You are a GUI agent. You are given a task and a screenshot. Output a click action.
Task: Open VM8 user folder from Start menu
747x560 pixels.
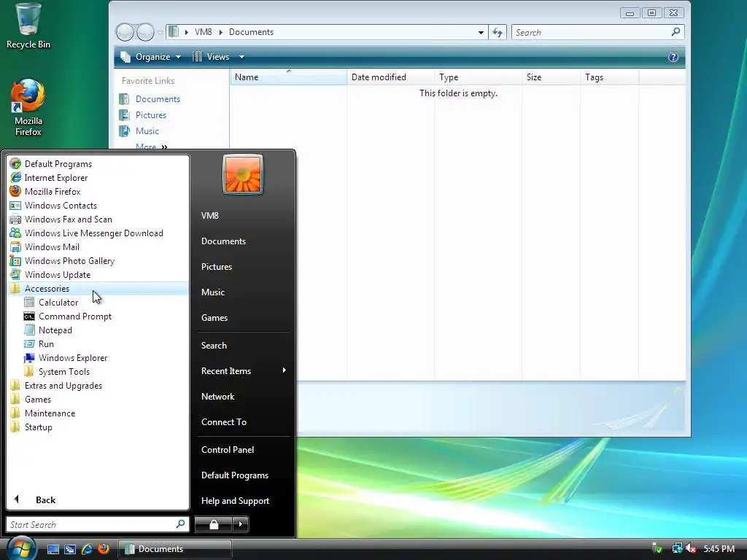[209, 216]
